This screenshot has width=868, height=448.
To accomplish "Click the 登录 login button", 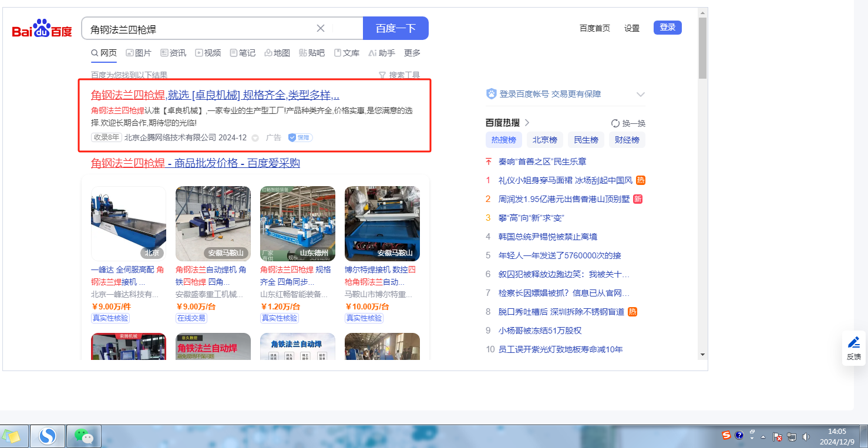I will (x=668, y=27).
